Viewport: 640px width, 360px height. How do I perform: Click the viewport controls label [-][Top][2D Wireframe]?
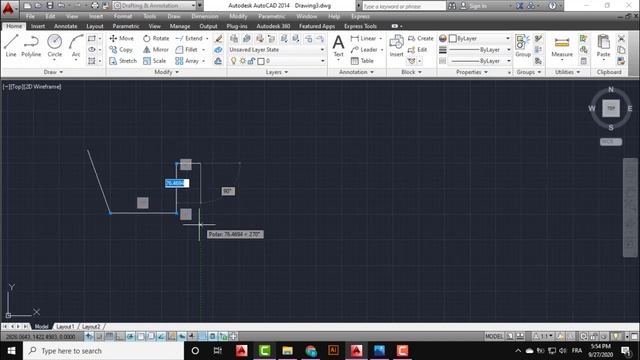pos(32,87)
